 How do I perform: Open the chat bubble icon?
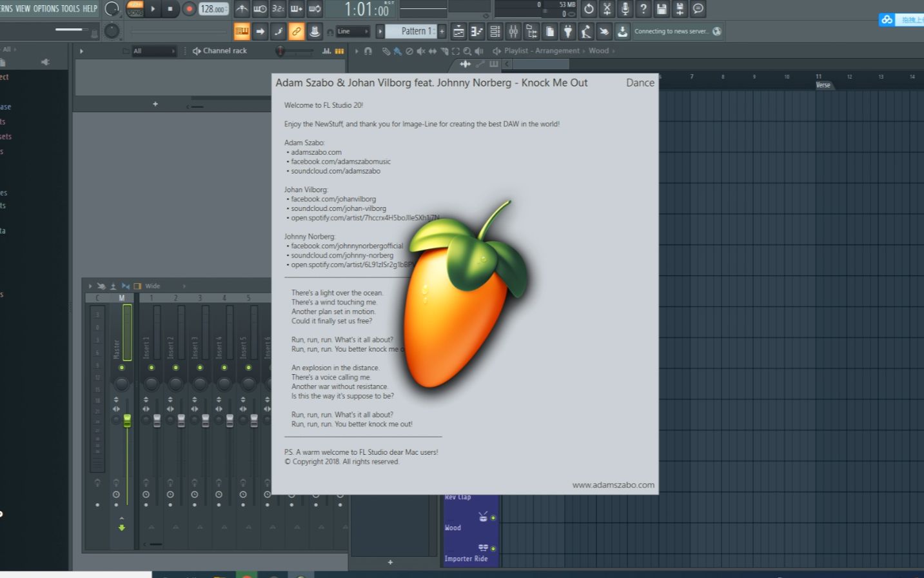[x=698, y=9]
